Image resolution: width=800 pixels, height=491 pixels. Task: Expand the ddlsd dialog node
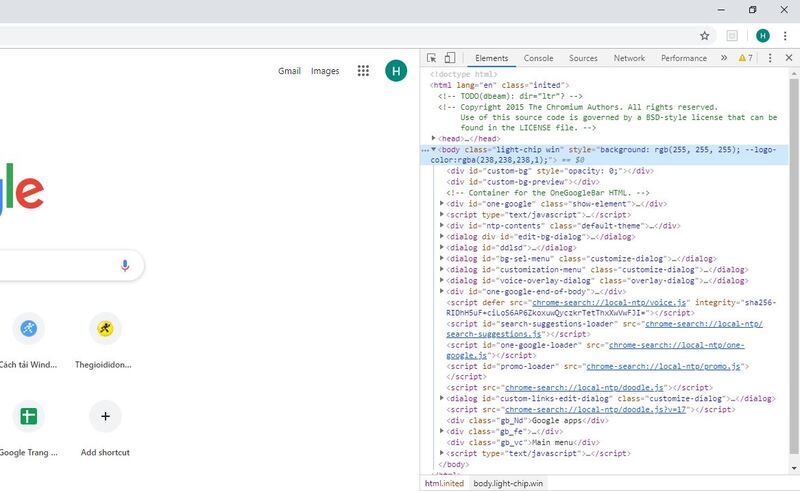pos(442,248)
